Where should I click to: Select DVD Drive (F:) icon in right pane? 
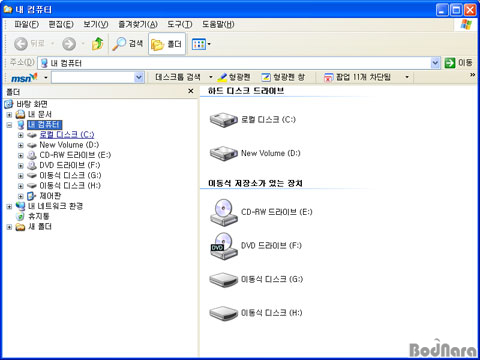coord(224,246)
